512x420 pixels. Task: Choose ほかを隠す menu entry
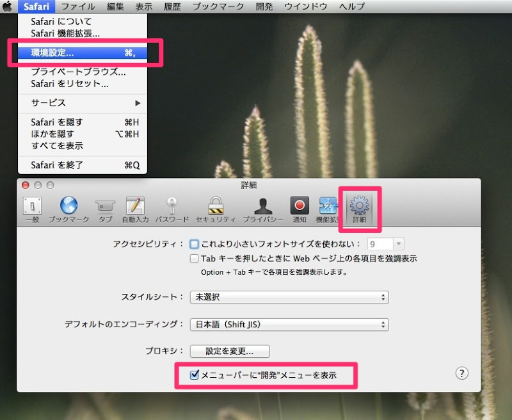click(x=83, y=134)
